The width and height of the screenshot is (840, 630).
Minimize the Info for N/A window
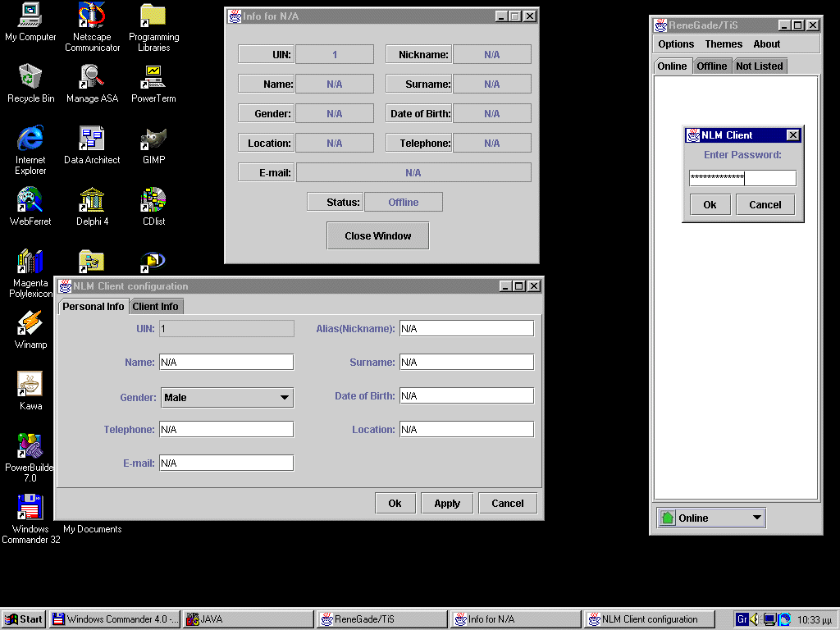click(x=501, y=16)
